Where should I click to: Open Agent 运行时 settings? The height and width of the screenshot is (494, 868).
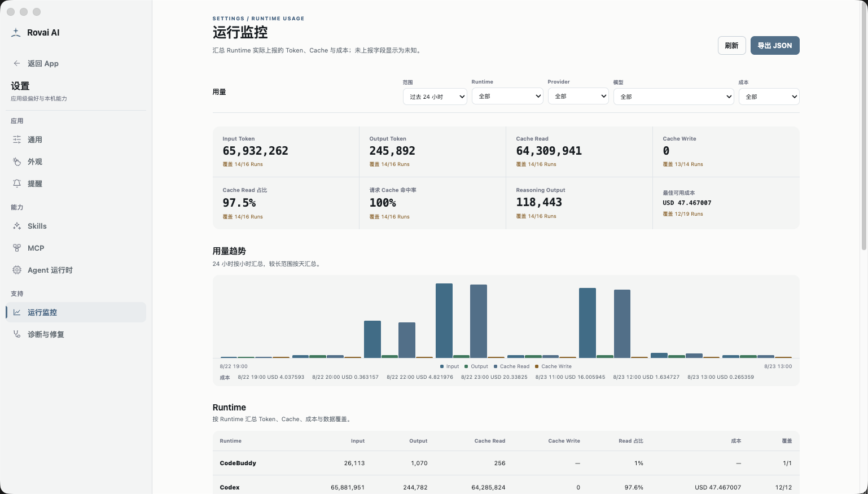[76, 270]
